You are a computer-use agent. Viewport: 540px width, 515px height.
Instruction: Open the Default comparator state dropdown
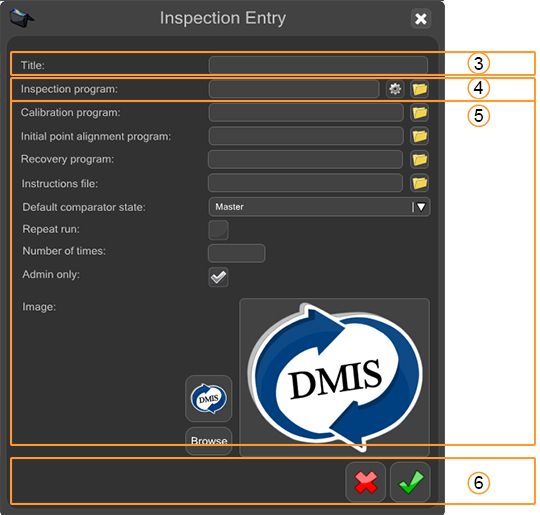[x=319, y=207]
